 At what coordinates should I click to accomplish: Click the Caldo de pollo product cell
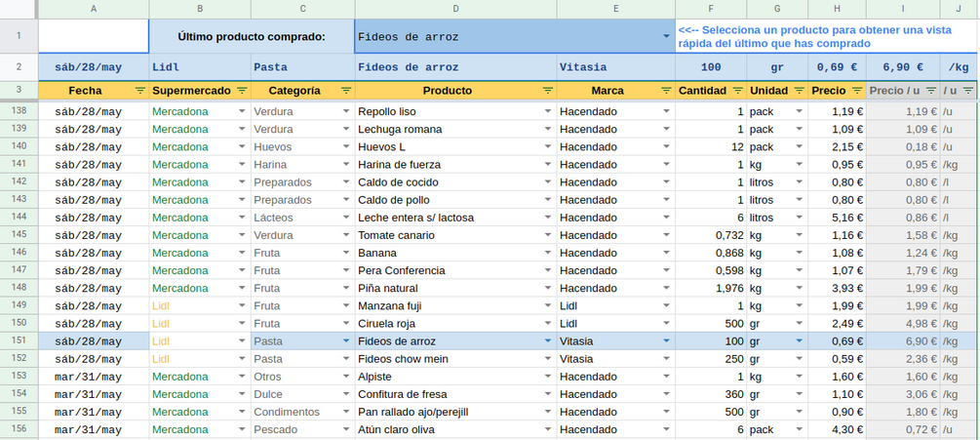point(455,200)
